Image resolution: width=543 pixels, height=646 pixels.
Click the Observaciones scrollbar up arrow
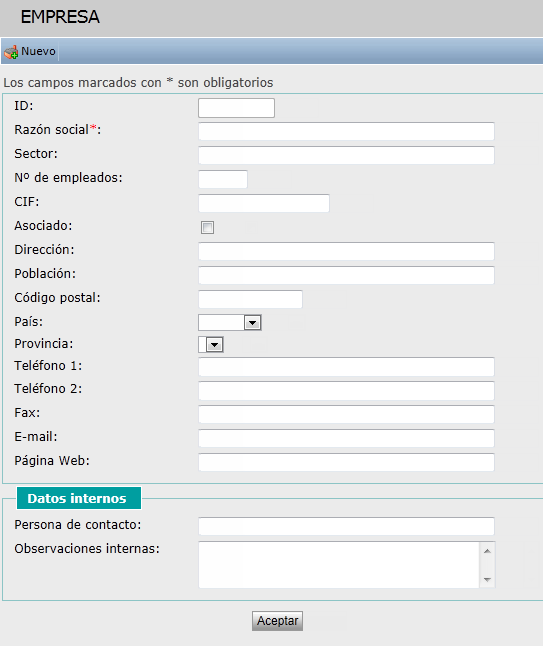click(x=487, y=551)
